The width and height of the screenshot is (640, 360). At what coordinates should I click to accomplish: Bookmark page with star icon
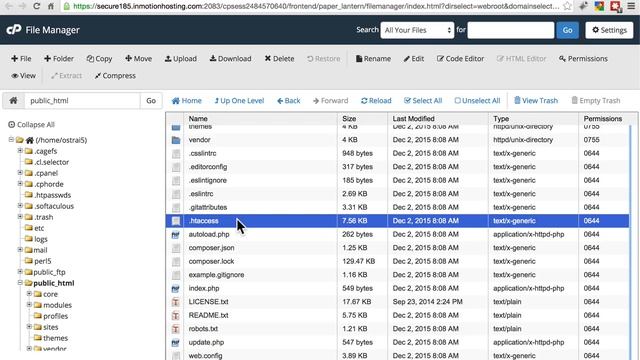tap(567, 6)
